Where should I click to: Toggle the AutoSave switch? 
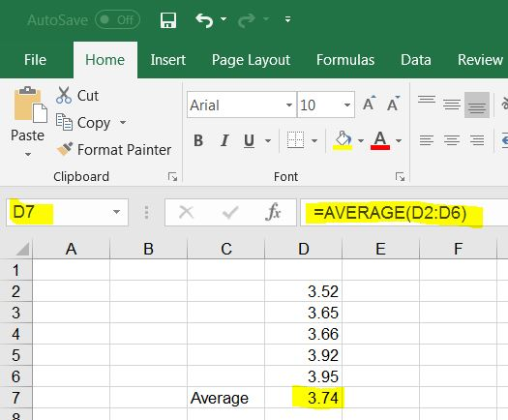coord(117,19)
